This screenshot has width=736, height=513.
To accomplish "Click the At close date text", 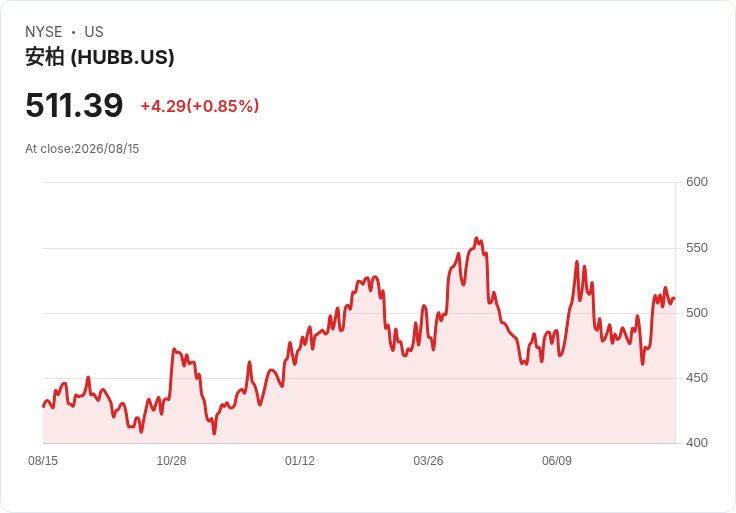I will tap(82, 149).
